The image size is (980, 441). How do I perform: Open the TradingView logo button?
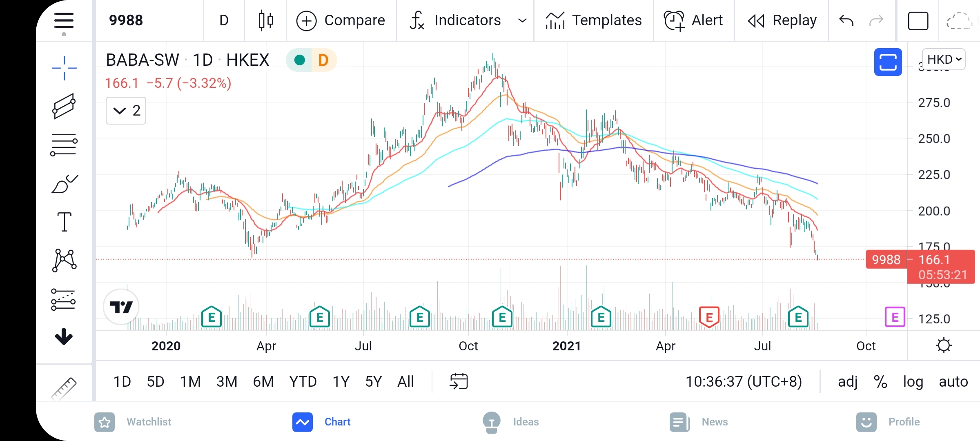tap(121, 307)
